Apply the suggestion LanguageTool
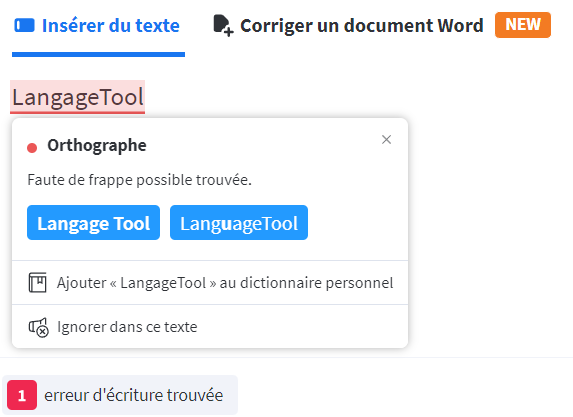573x417 pixels. [239, 223]
